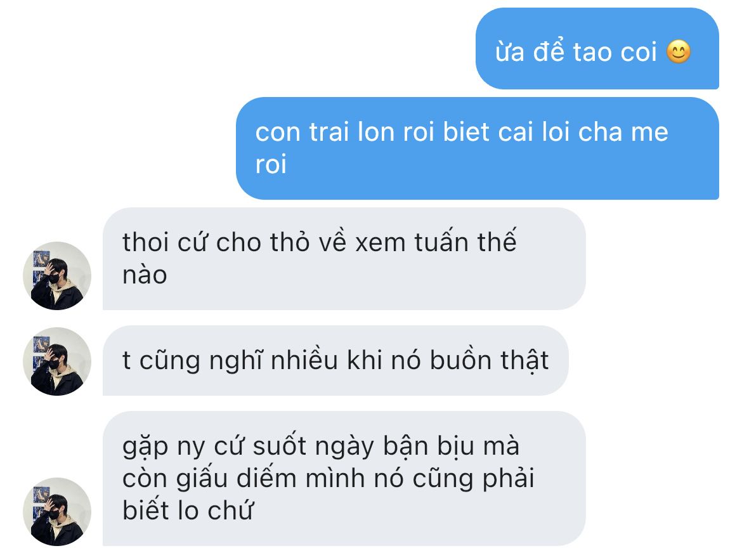Select the "ừa để tao coi" message bubble

[x=597, y=48]
